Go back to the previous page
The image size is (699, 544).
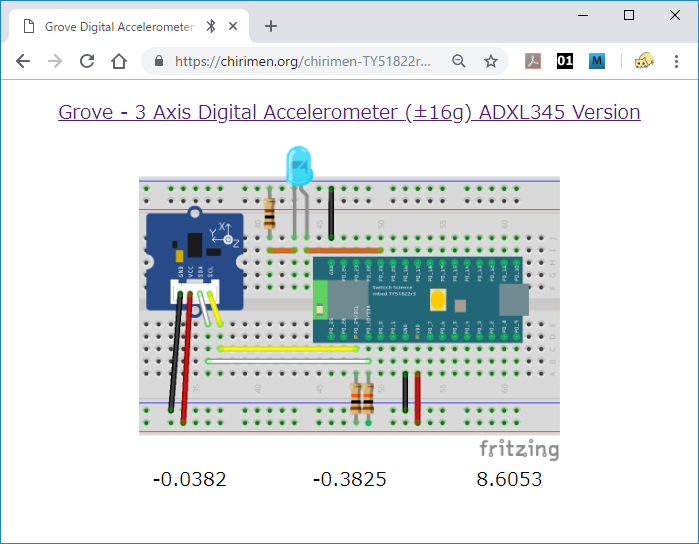click(x=23, y=61)
